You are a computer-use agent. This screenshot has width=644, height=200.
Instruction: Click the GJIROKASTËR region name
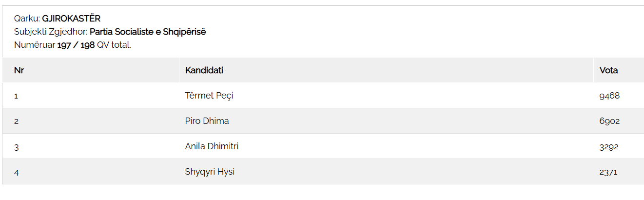click(71, 19)
